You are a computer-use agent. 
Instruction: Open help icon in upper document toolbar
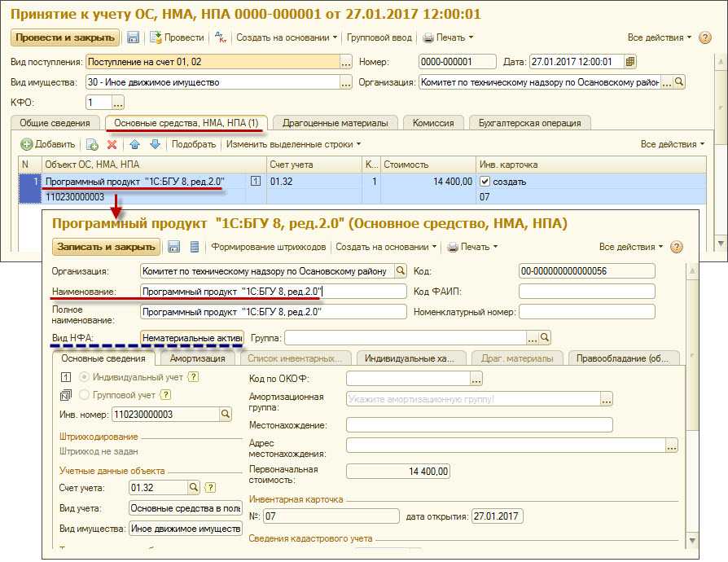coord(704,37)
